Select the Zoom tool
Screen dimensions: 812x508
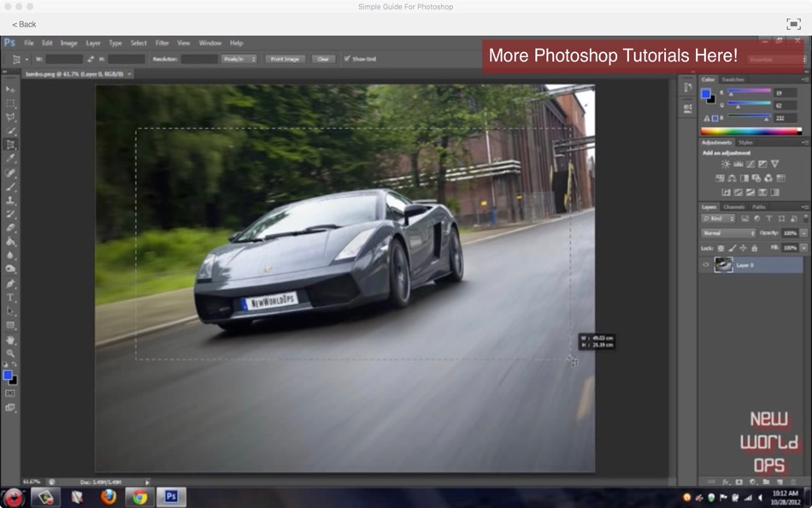[x=10, y=353]
